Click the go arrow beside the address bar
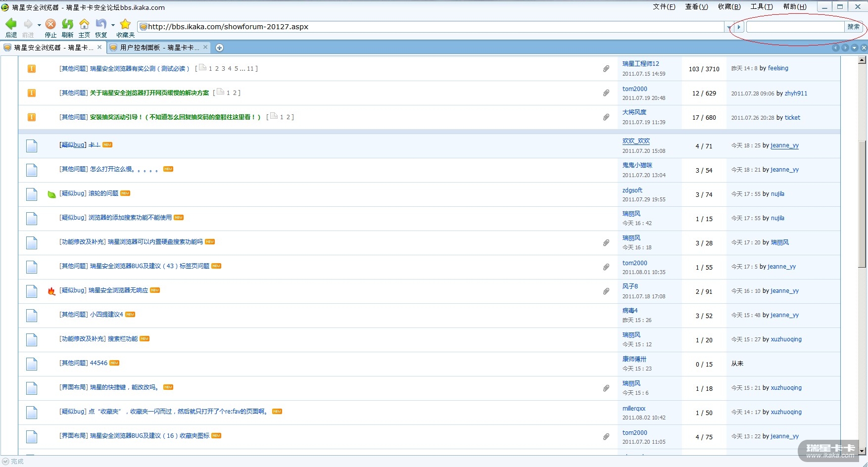The height and width of the screenshot is (467, 868). coord(739,27)
